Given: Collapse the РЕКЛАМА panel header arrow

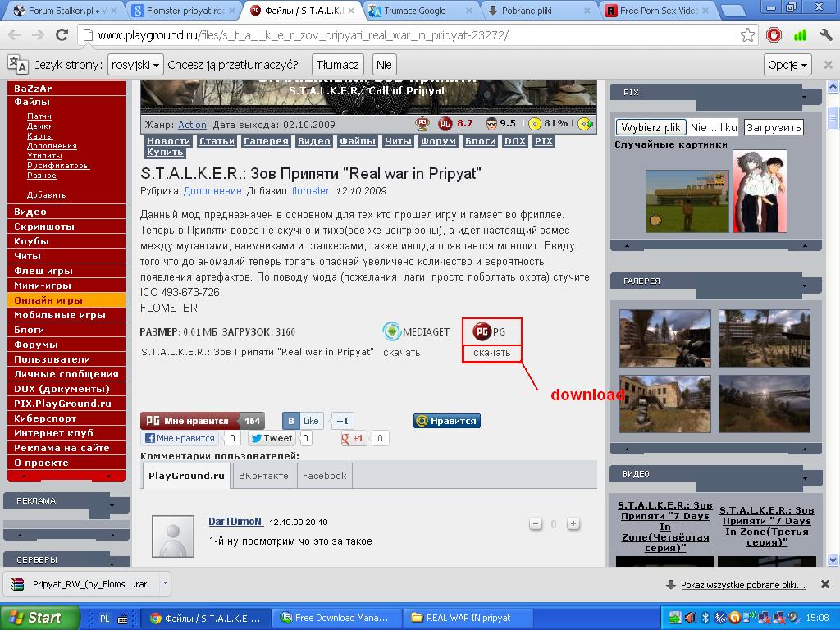Looking at the screenshot, I should [112, 505].
